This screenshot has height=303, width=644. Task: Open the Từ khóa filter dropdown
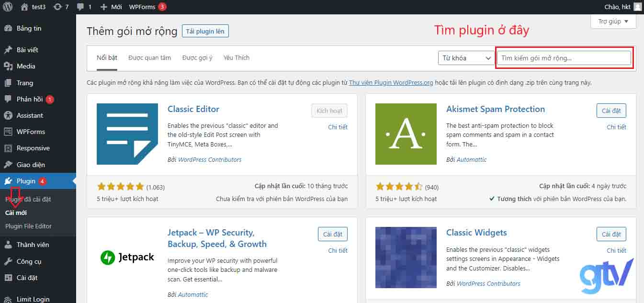[464, 57]
